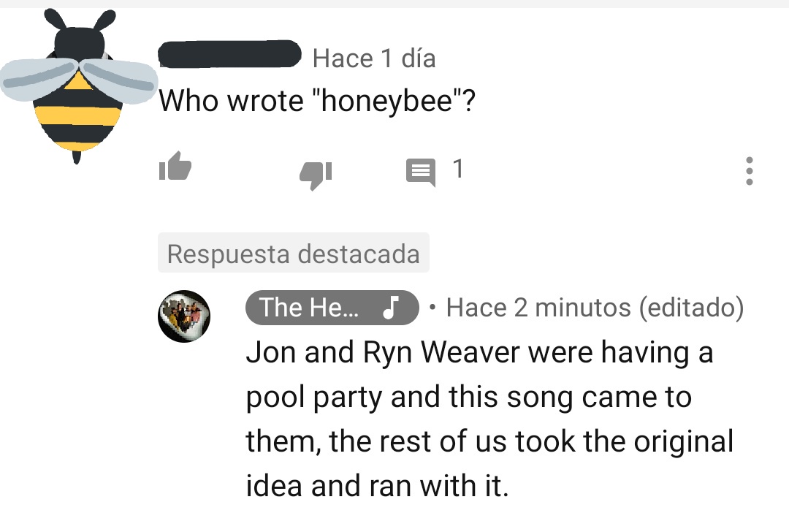789x532 pixels.
Task: Tap the "(editado)" label on the reply
Action: coord(691,308)
